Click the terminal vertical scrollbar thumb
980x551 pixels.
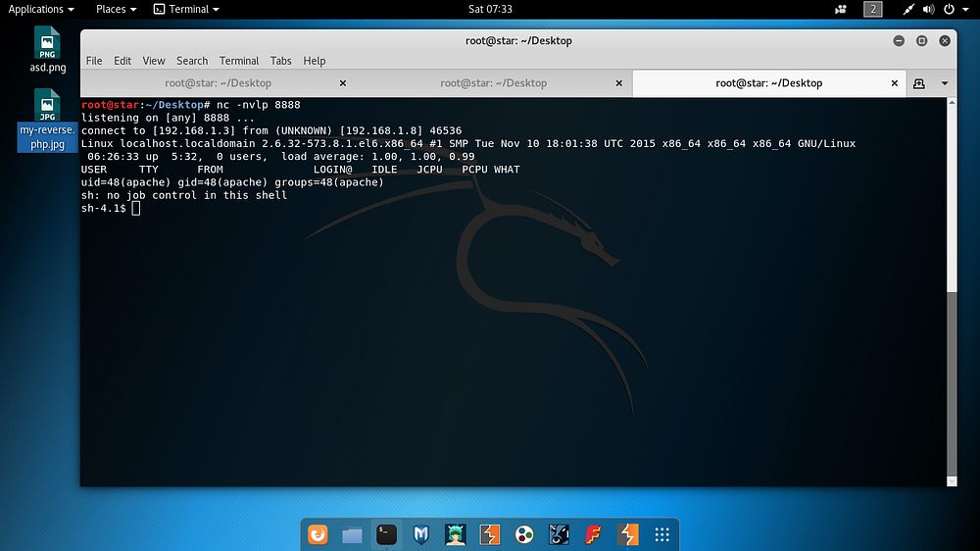point(952,382)
